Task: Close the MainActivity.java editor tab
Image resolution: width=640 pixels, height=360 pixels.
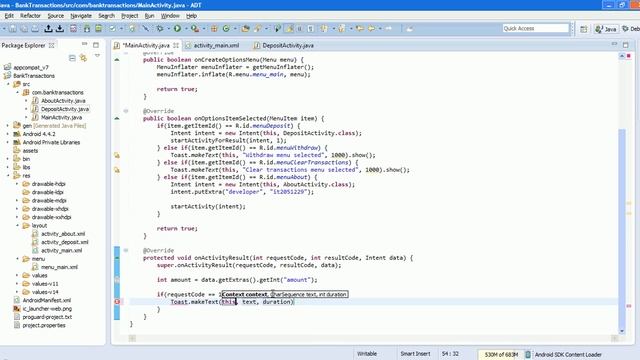Action: pos(176,45)
